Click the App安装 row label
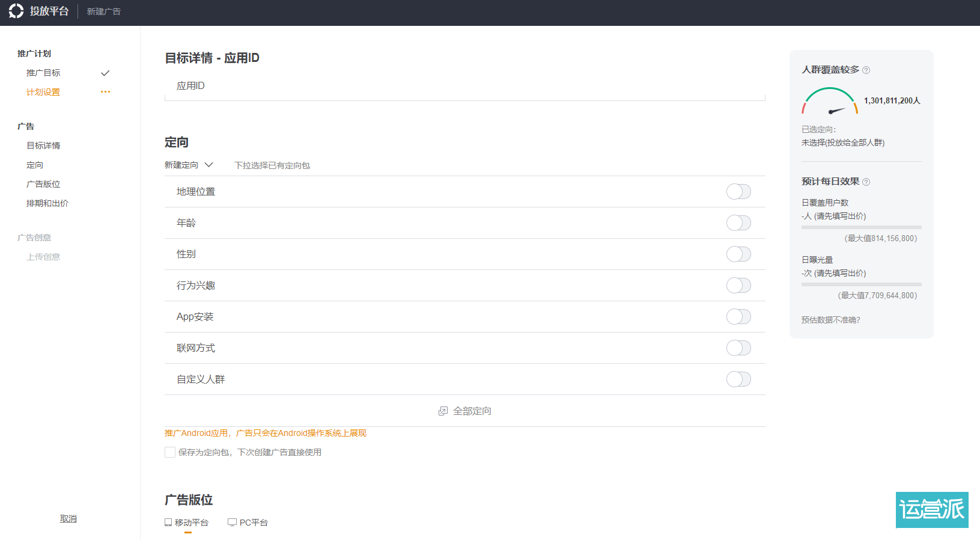This screenshot has height=540, width=980. [195, 317]
